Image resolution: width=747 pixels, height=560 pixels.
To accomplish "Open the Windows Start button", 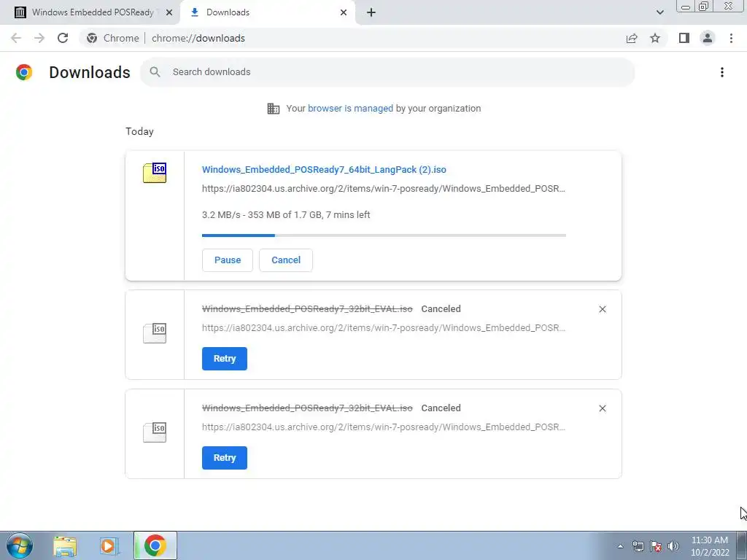I will [20, 545].
